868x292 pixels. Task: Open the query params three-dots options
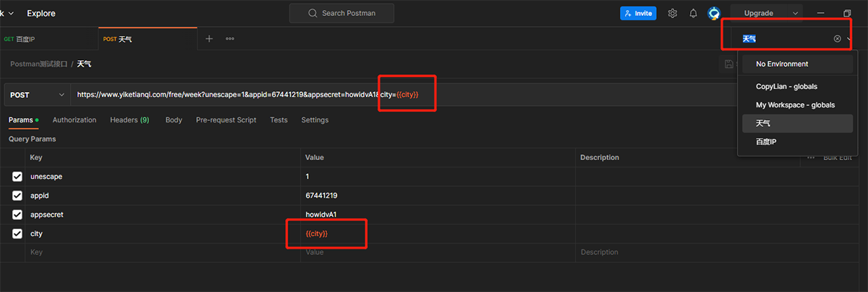[811, 157]
